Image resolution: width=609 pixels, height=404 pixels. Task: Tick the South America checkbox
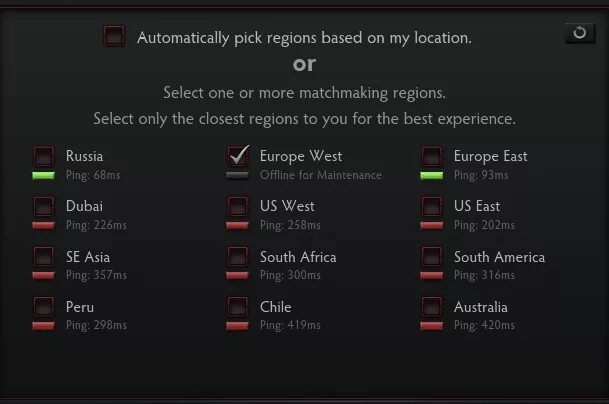(x=432, y=256)
